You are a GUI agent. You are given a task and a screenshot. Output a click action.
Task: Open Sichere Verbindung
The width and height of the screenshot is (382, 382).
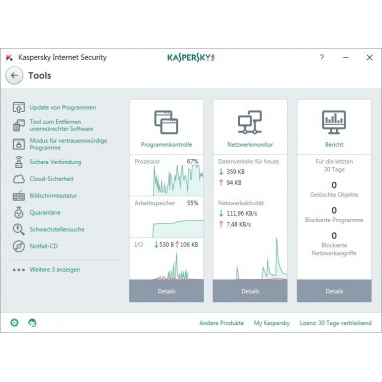[x=55, y=162]
